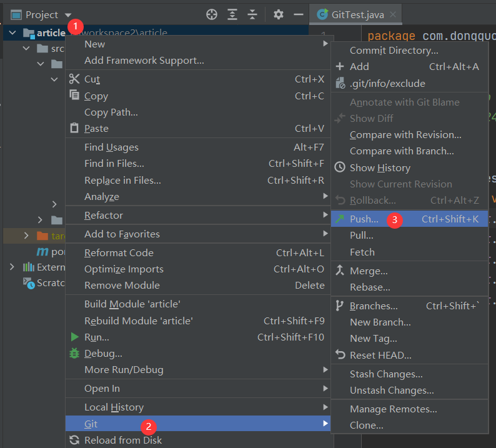Select Stash Changes...
Screen dimensions: 496x448
pos(409,374)
